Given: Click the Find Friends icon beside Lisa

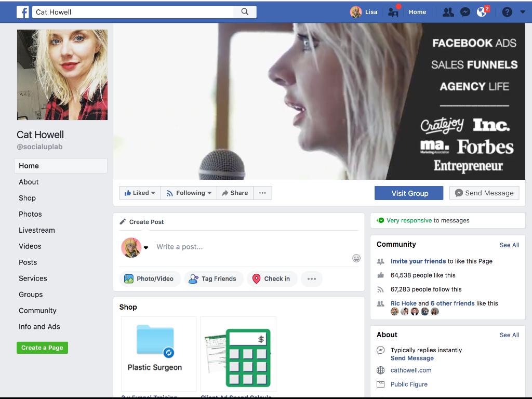Looking at the screenshot, I should click(x=393, y=12).
